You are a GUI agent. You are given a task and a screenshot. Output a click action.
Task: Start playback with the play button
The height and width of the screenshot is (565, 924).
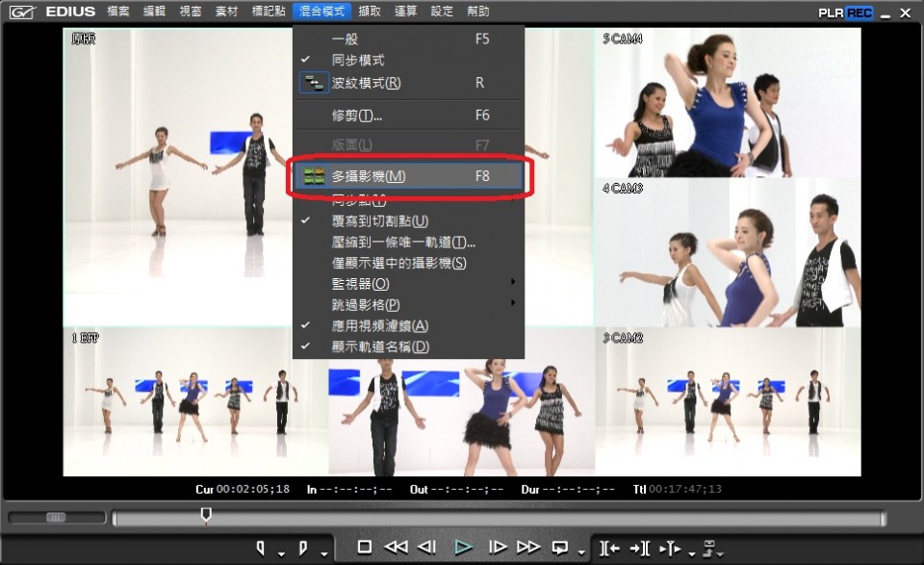(x=463, y=548)
